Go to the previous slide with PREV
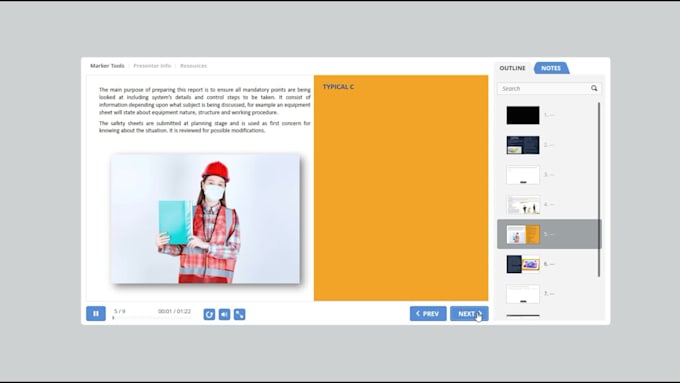 pyautogui.click(x=428, y=314)
